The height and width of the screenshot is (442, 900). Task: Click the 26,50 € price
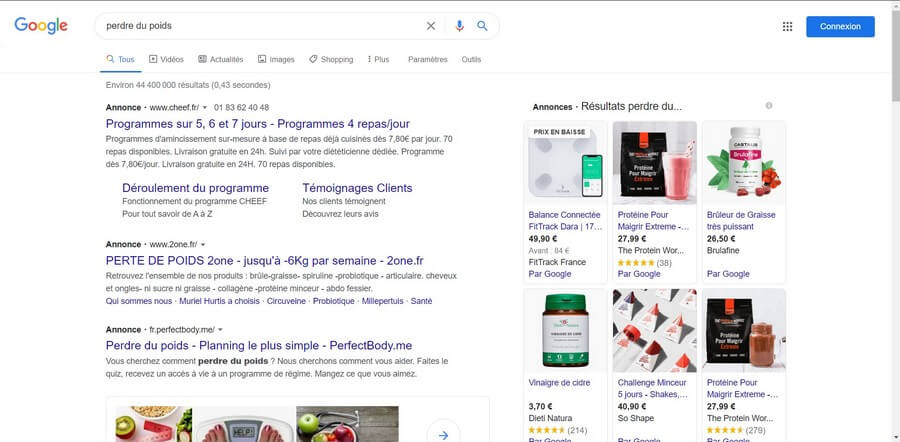pyautogui.click(x=721, y=238)
